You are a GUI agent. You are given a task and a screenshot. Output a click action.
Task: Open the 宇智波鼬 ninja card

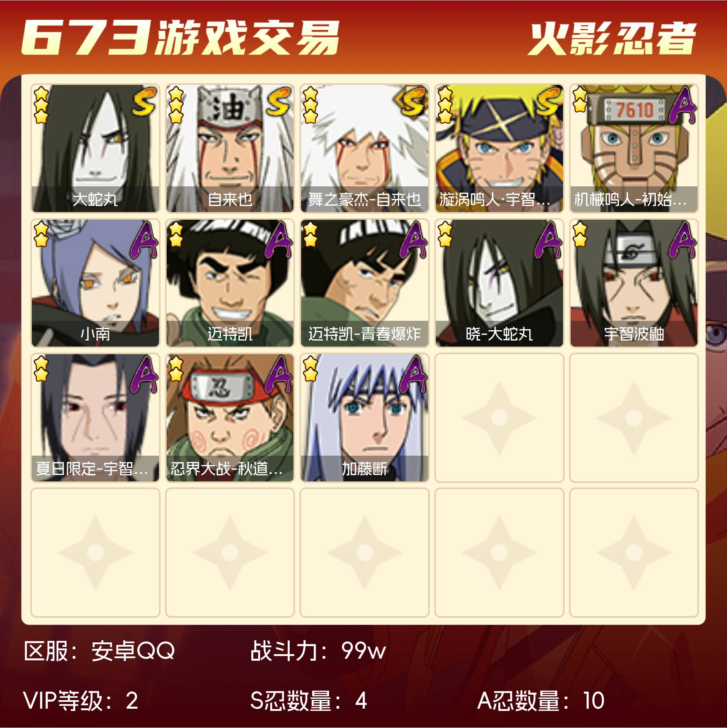(634, 283)
